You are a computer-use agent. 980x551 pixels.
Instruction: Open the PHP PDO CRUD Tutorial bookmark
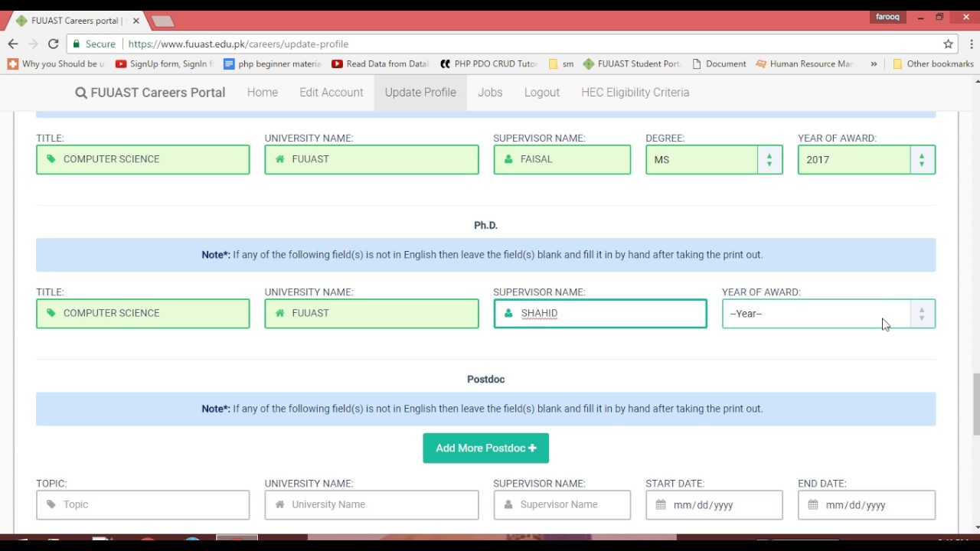click(488, 64)
